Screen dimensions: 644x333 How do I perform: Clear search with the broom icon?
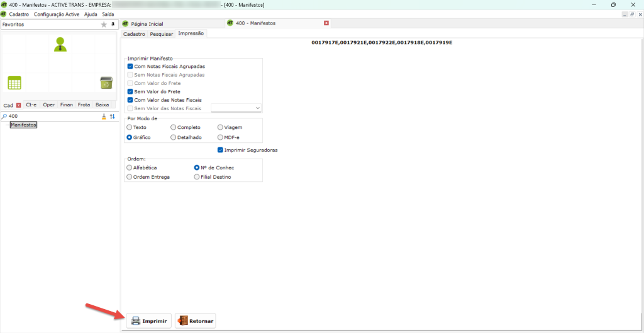104,116
